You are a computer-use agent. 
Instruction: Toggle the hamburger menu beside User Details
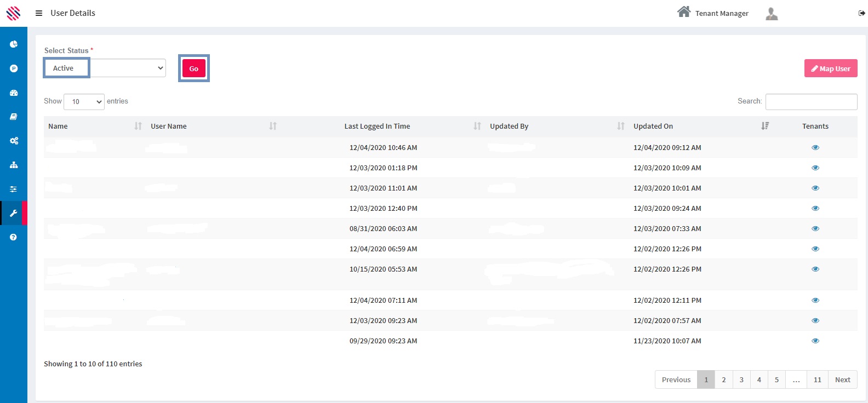pyautogui.click(x=39, y=13)
